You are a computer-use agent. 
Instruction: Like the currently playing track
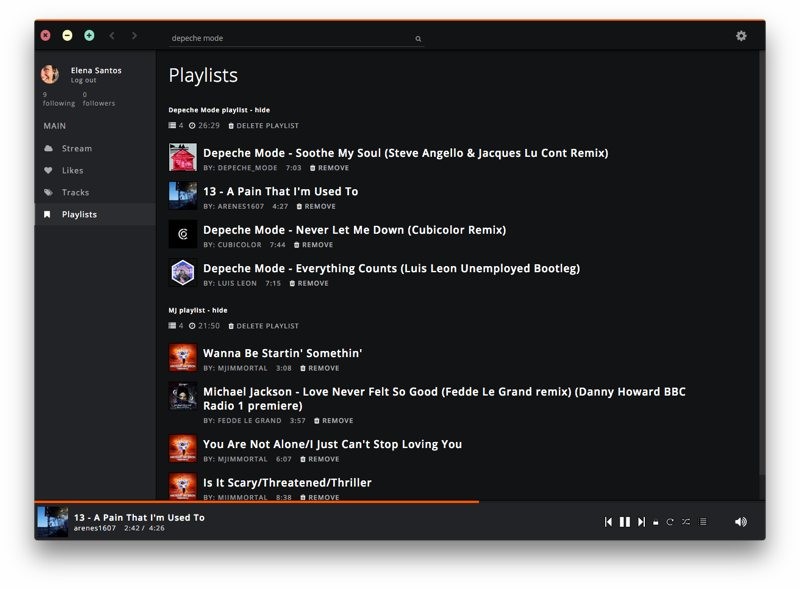(x=656, y=521)
